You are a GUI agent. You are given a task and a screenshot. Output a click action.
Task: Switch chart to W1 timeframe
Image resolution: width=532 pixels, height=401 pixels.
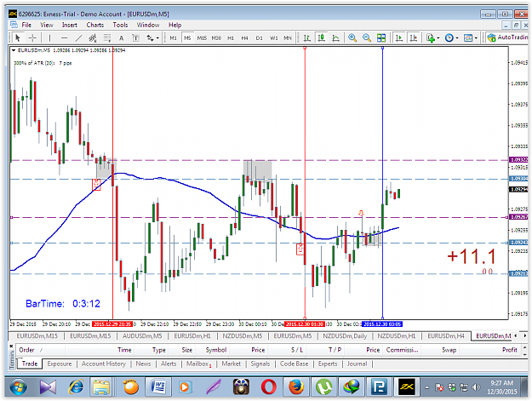click(x=273, y=38)
